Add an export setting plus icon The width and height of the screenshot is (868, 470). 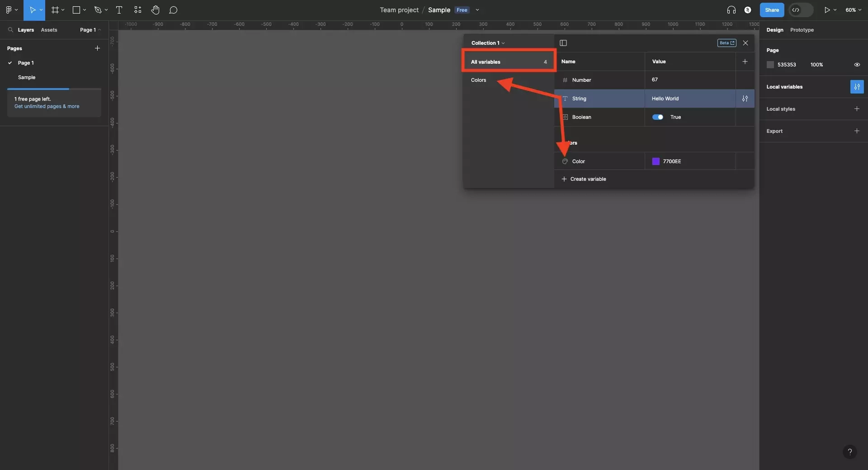point(857,131)
